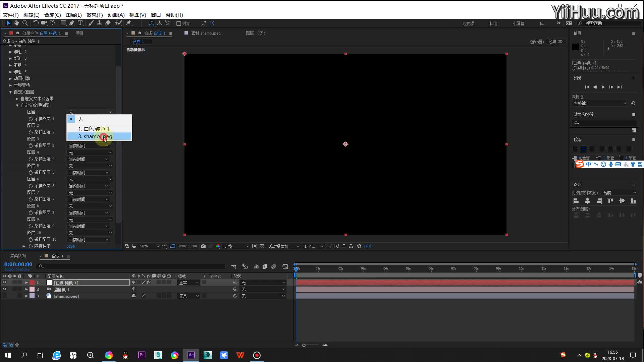Click the show channel RGB color icon
Viewport: 644px width, 362px height.
(x=218, y=246)
